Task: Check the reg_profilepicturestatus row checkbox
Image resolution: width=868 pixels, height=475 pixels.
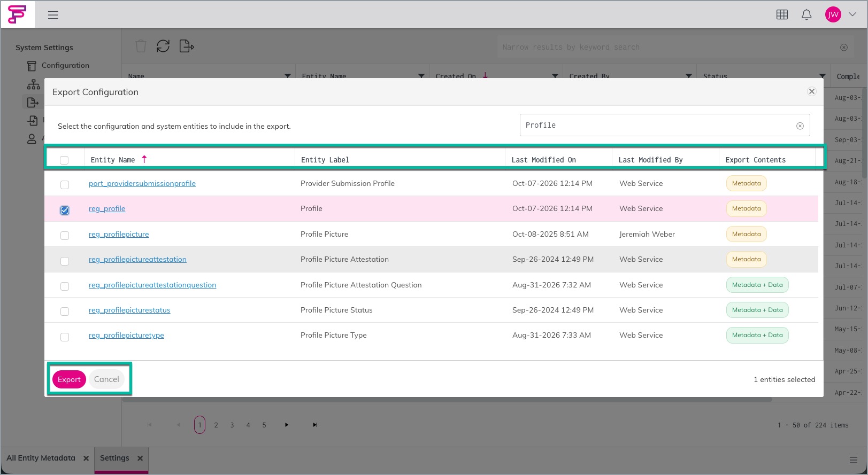Action: pyautogui.click(x=65, y=312)
